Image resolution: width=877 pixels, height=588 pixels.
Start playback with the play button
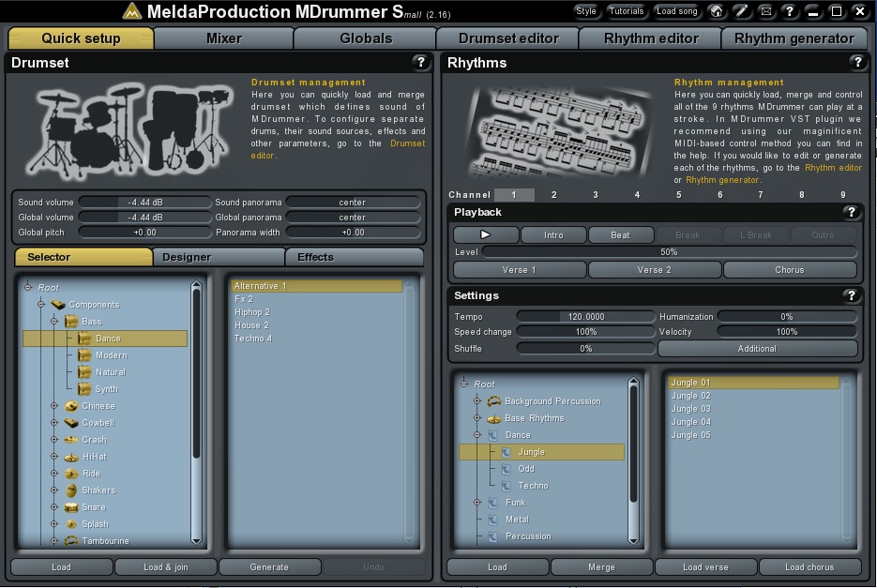[x=486, y=235]
